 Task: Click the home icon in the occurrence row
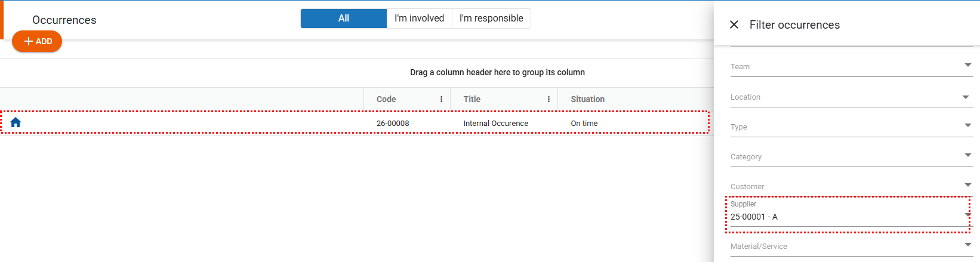tap(16, 123)
